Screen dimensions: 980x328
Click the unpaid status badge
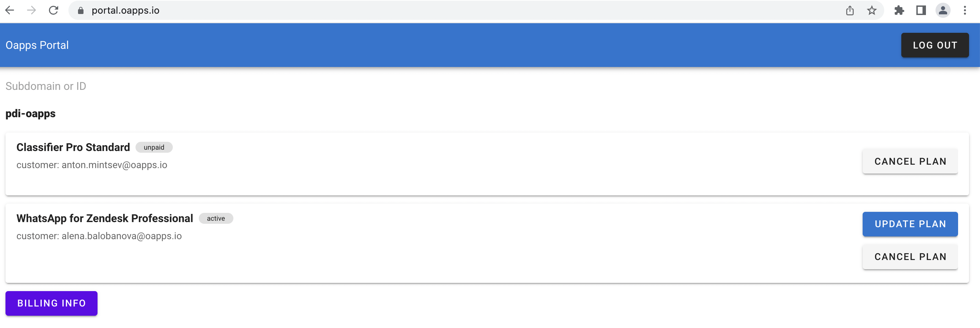[x=154, y=148]
